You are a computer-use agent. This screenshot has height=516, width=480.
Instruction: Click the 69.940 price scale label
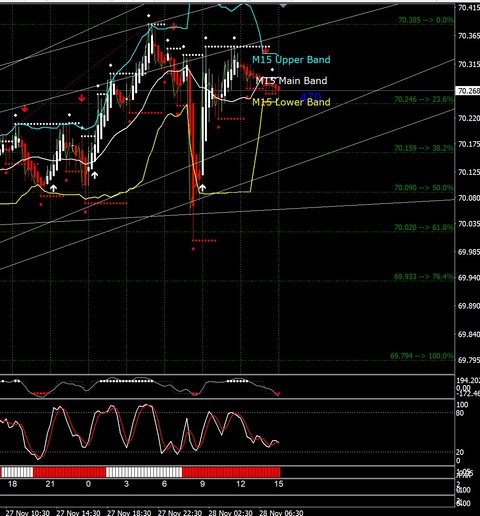point(469,278)
